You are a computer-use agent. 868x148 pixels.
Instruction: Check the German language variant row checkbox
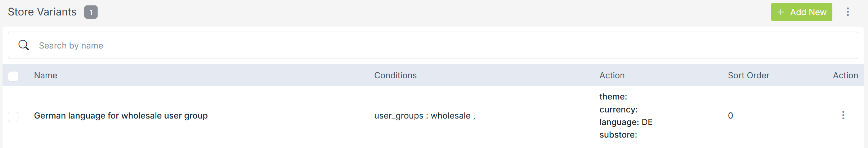[13, 116]
